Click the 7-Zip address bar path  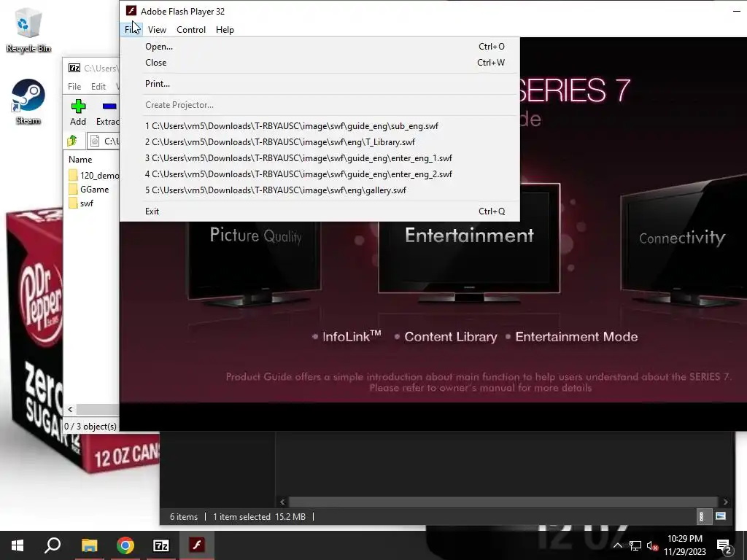[x=112, y=141]
